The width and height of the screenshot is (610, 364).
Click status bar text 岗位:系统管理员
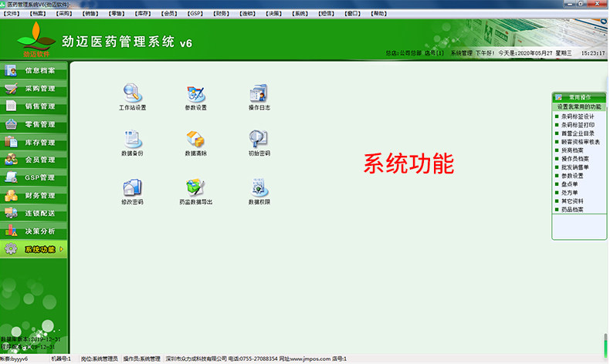pos(99,359)
